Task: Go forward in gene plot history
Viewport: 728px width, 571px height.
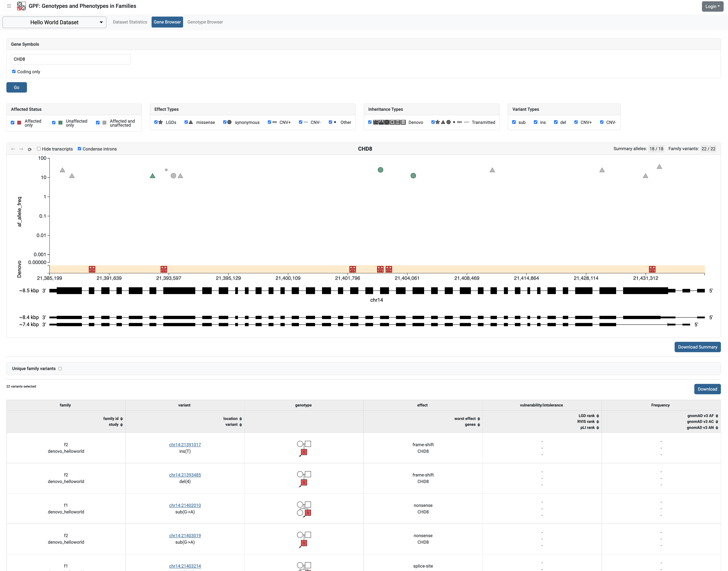Action: [x=21, y=149]
